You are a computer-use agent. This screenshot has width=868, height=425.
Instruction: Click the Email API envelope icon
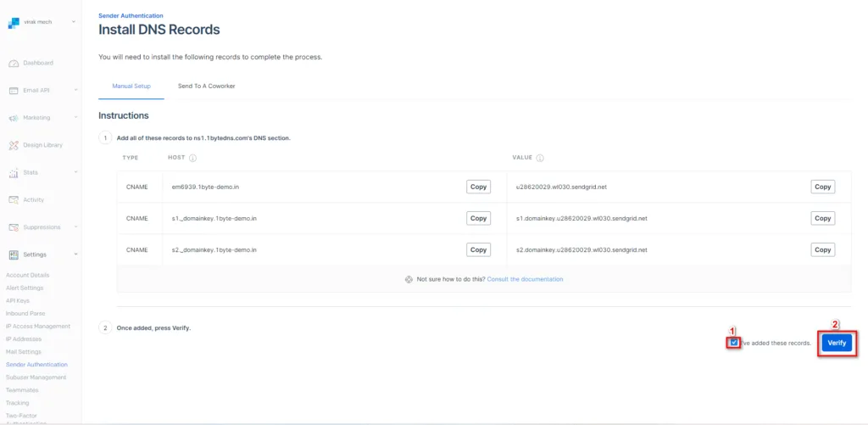coord(14,91)
